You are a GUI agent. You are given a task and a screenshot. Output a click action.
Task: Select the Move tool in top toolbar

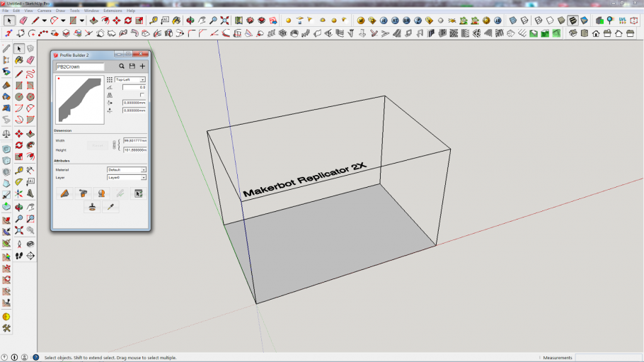117,21
